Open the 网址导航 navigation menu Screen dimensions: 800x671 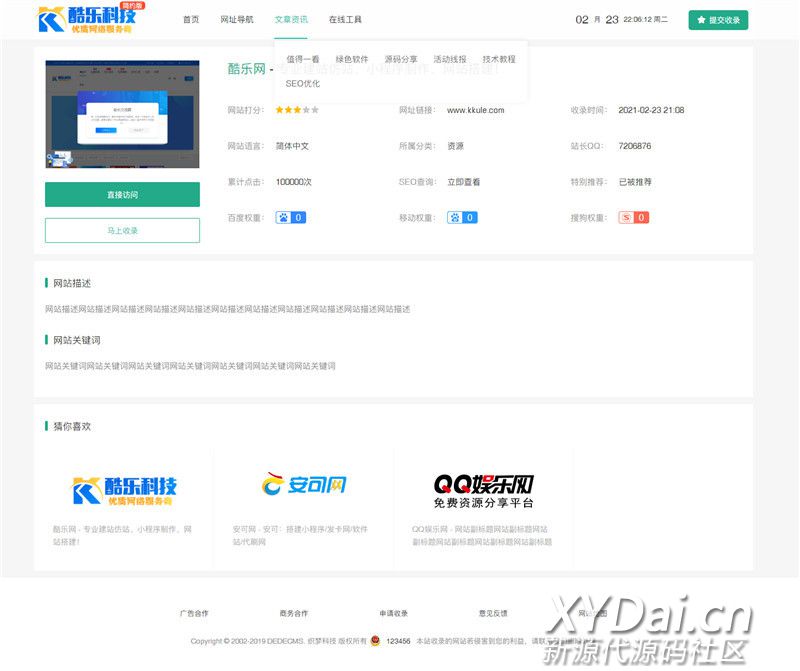(237, 19)
